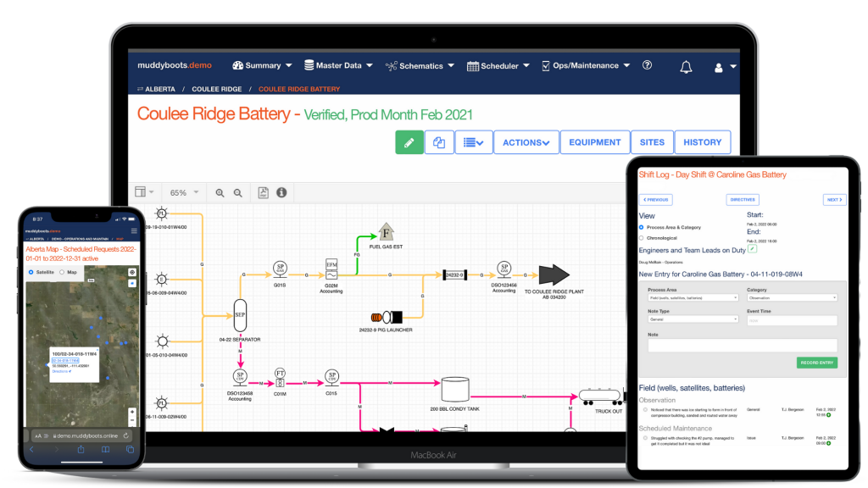Open the Master Data menu
868x488 pixels.
[x=338, y=65]
